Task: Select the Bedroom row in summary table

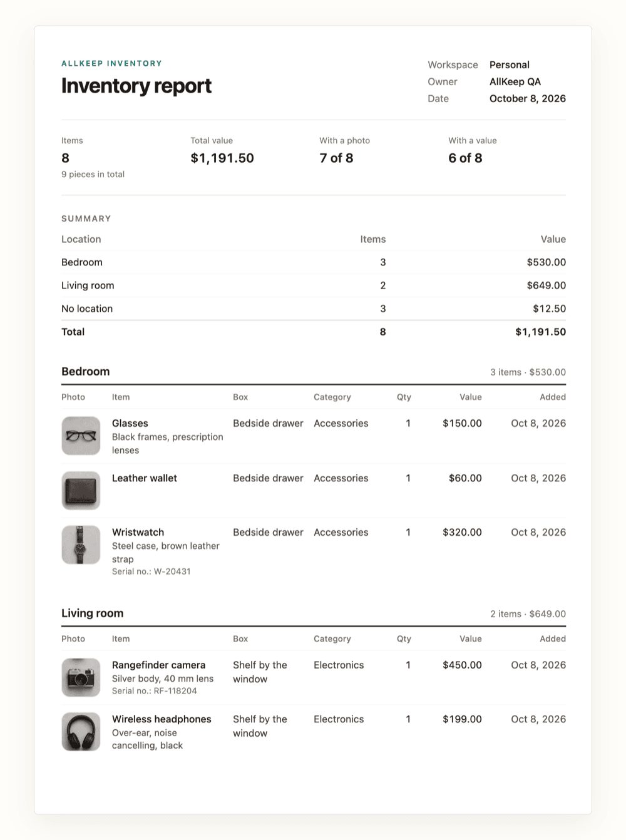Action: click(314, 262)
